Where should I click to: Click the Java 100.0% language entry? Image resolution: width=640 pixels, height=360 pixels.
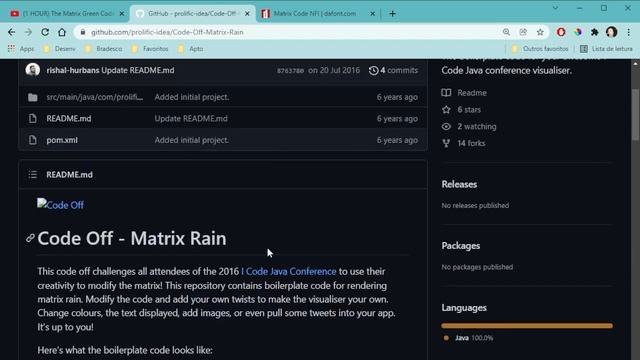[469, 338]
